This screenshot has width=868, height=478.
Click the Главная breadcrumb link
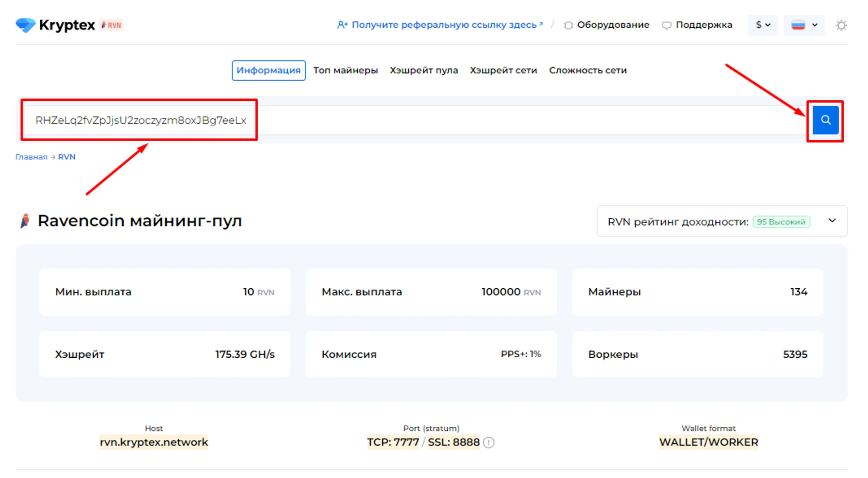31,157
